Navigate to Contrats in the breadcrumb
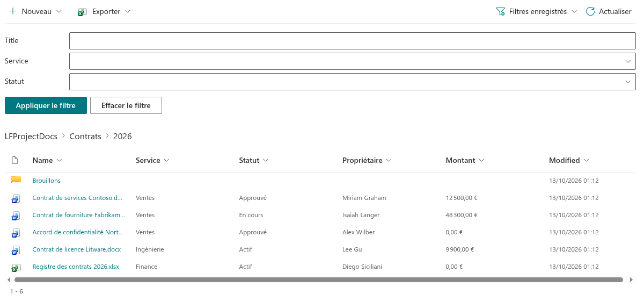This screenshot has width=644, height=301. pyautogui.click(x=85, y=137)
